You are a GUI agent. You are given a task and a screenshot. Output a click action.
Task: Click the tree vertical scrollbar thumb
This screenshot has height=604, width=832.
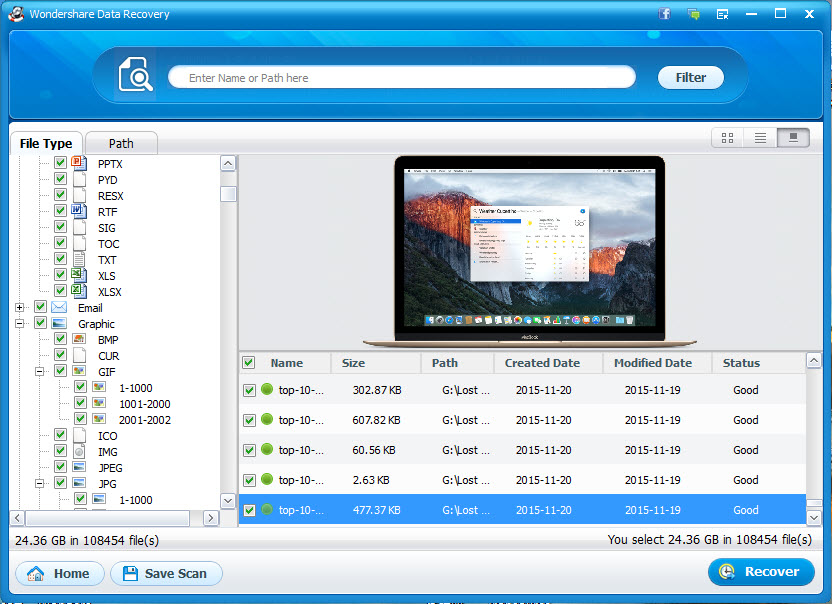(228, 194)
